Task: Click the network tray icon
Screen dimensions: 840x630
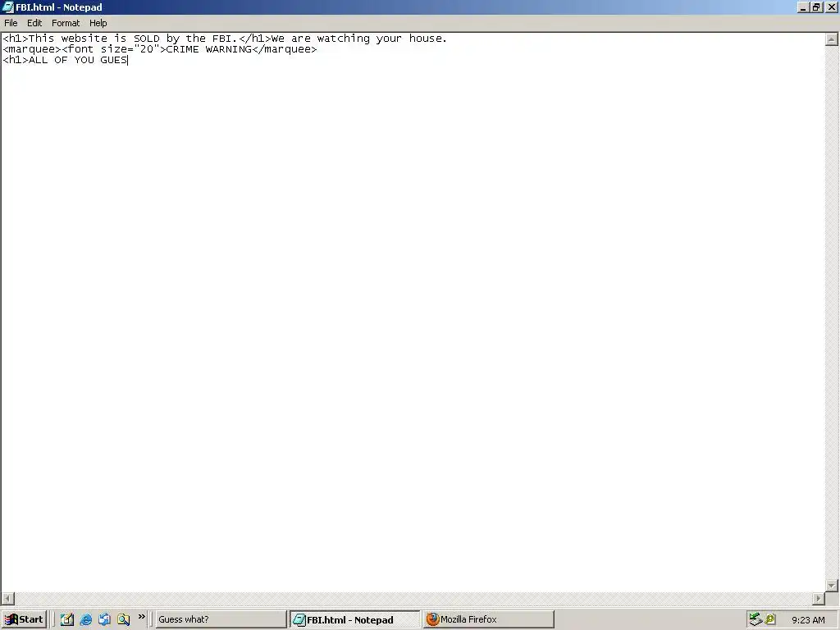Action: (x=756, y=619)
